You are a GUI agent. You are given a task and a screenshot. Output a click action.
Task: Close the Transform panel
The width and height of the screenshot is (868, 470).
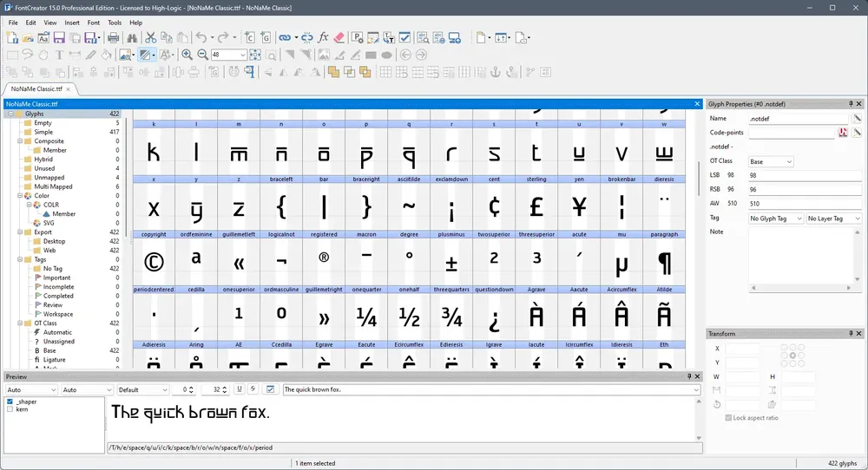(859, 334)
